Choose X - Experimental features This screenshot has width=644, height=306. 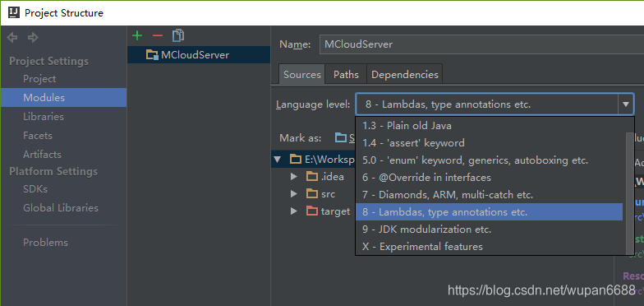point(490,247)
